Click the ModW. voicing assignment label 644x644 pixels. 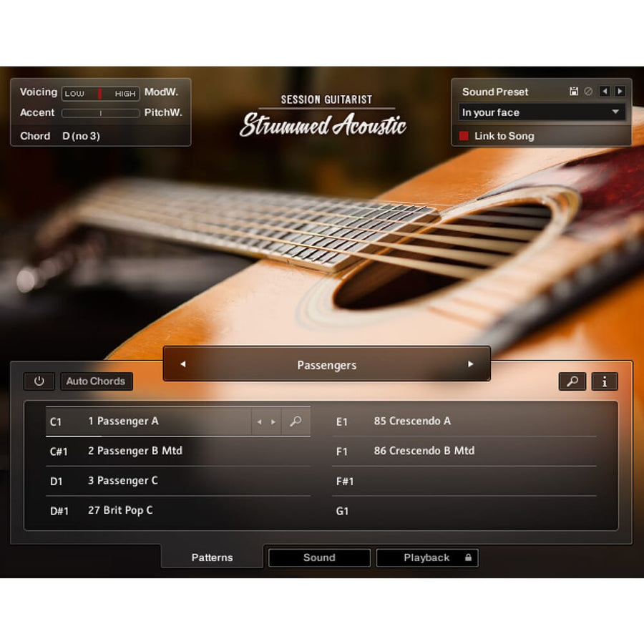coord(162,92)
